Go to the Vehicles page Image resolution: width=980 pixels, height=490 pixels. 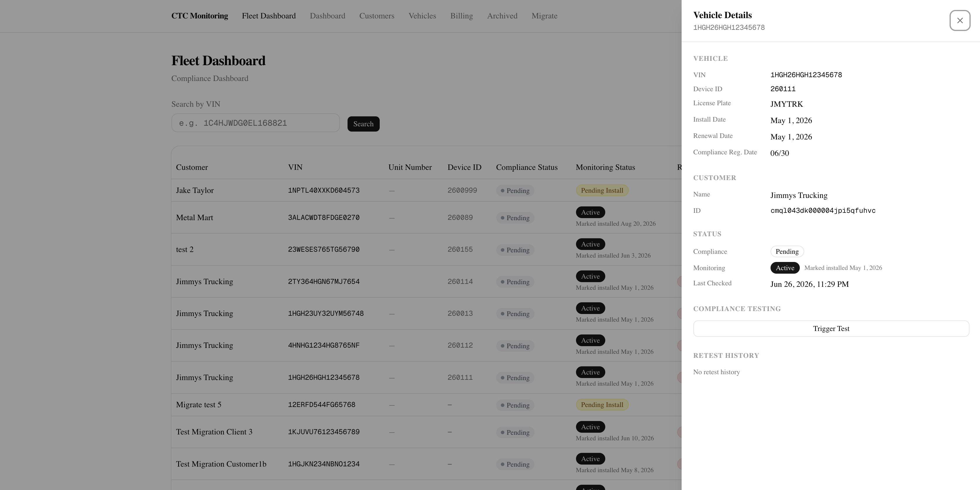[x=422, y=16]
